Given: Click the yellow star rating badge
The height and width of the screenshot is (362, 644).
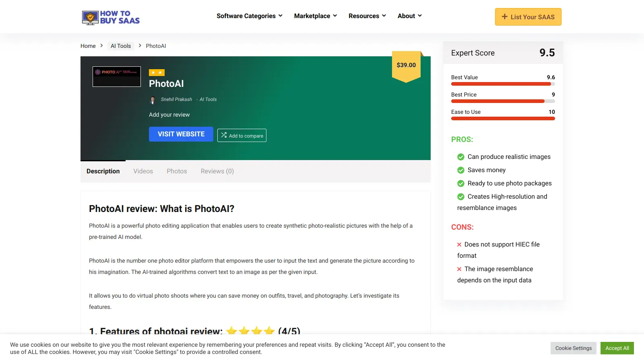Looking at the screenshot, I should pos(157,72).
